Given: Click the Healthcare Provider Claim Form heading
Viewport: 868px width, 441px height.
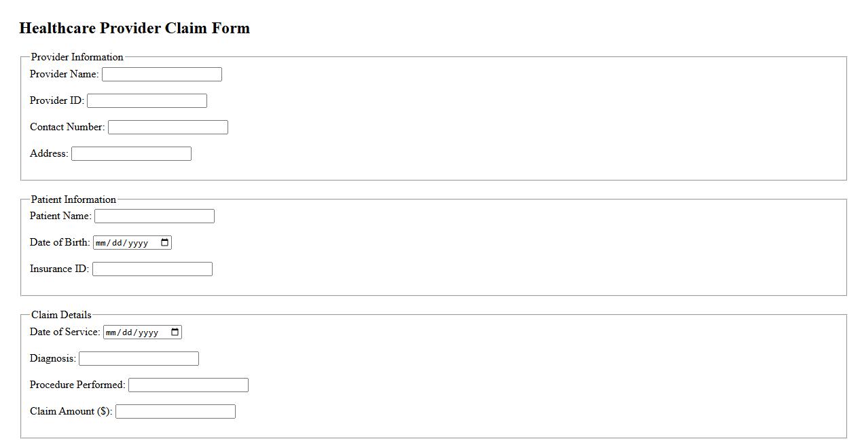Looking at the screenshot, I should (x=134, y=28).
